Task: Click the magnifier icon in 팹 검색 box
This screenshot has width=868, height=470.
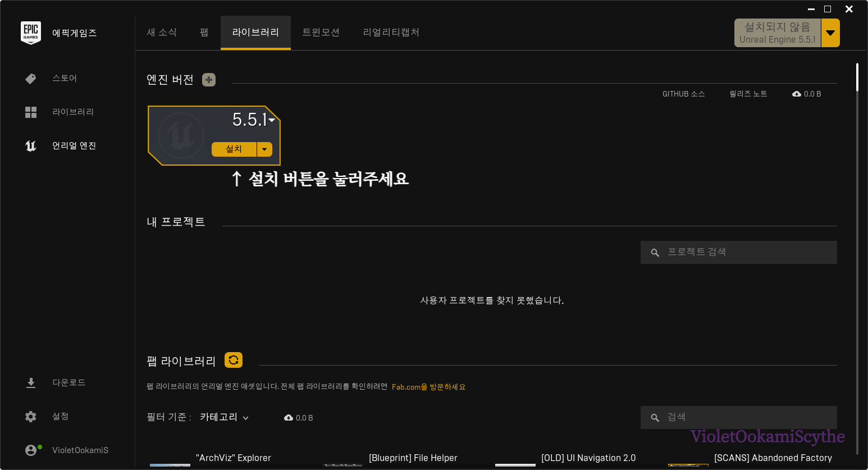Action: click(655, 418)
